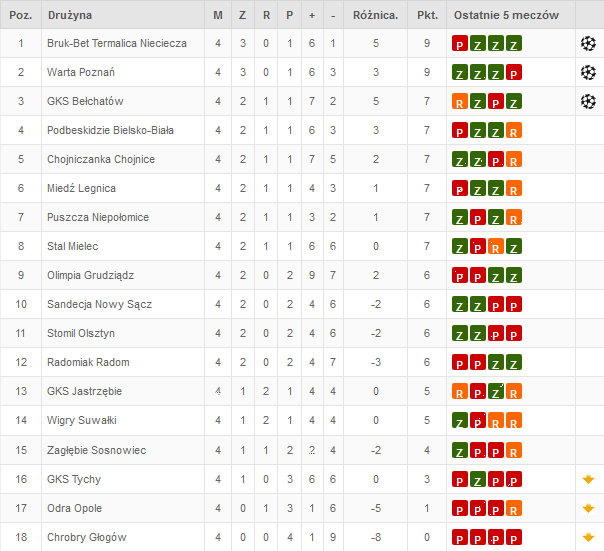
Task: Click the Drużyna column header
Action: (70, 15)
